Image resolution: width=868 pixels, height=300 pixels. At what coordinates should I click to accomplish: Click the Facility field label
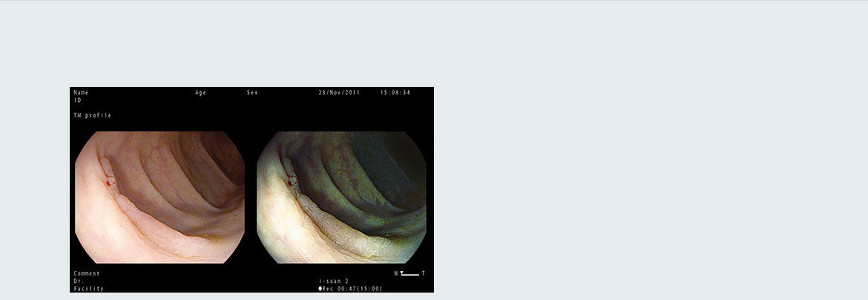point(88,288)
